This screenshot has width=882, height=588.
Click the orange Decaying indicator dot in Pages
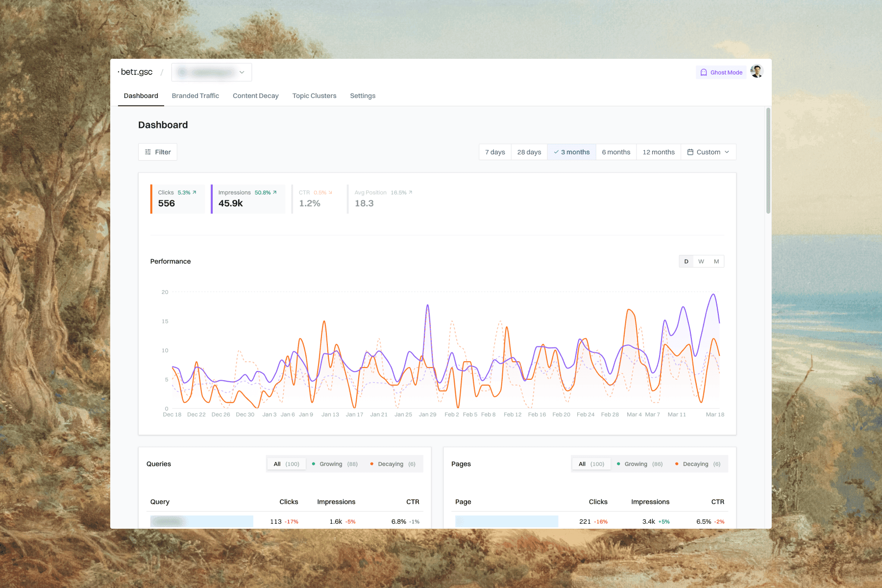pos(678,464)
